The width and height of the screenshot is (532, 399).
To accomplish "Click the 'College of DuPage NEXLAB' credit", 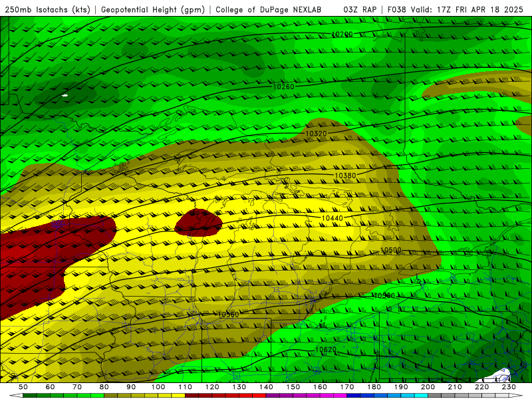I will (269, 10).
